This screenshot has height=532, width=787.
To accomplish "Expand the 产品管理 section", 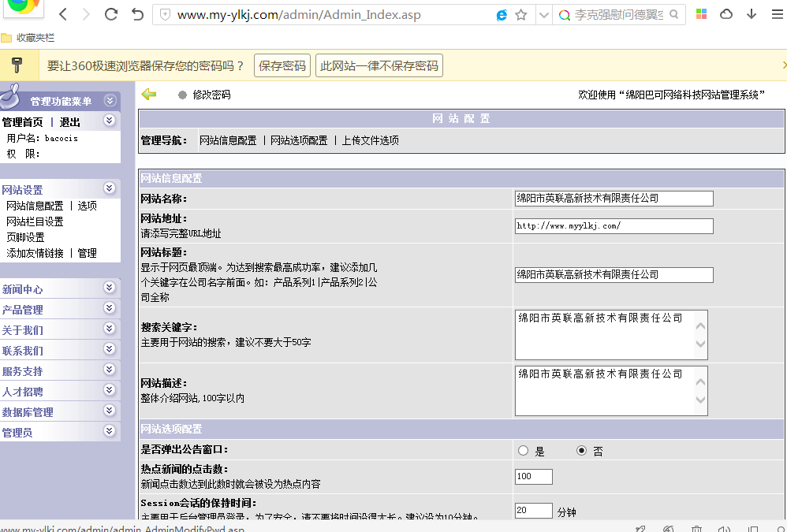I will (x=109, y=308).
